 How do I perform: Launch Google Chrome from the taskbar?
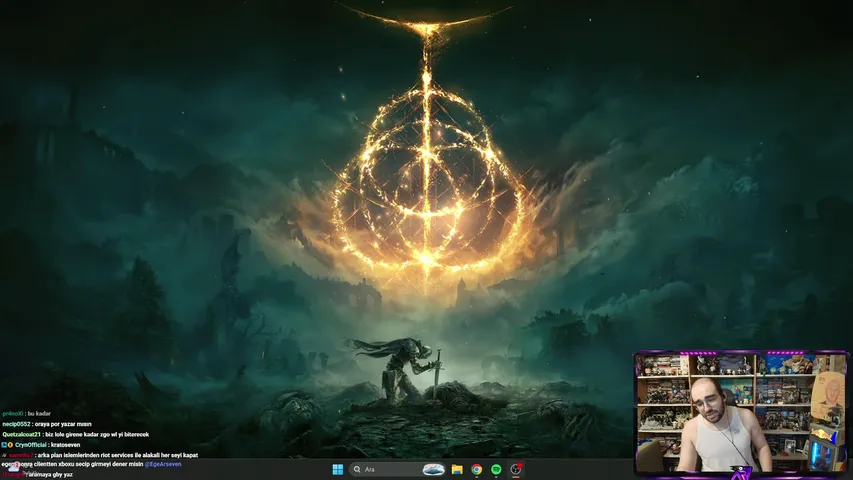point(477,469)
